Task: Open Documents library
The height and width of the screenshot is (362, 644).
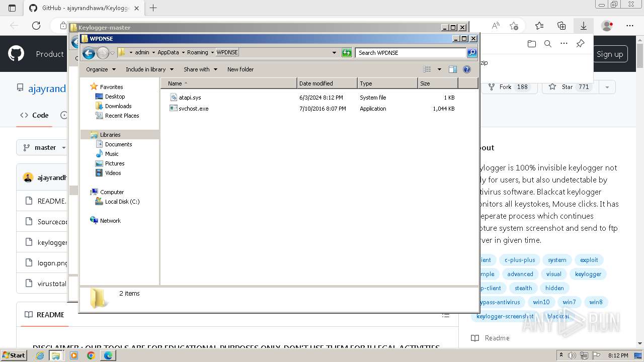Action: pos(118,144)
